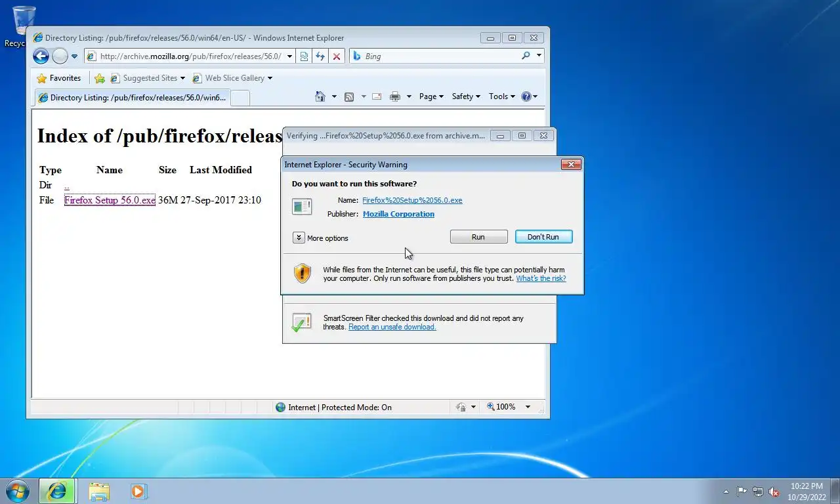Click the Report an unsafe download link

point(392,327)
